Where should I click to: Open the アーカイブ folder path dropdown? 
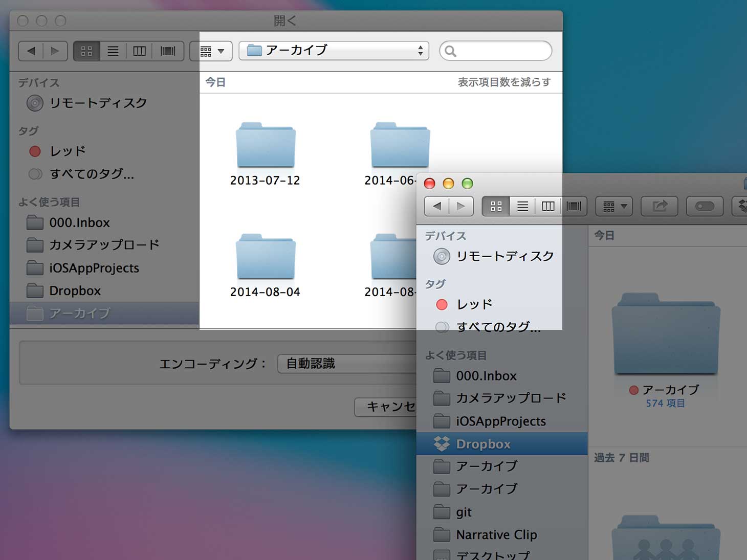(x=334, y=51)
